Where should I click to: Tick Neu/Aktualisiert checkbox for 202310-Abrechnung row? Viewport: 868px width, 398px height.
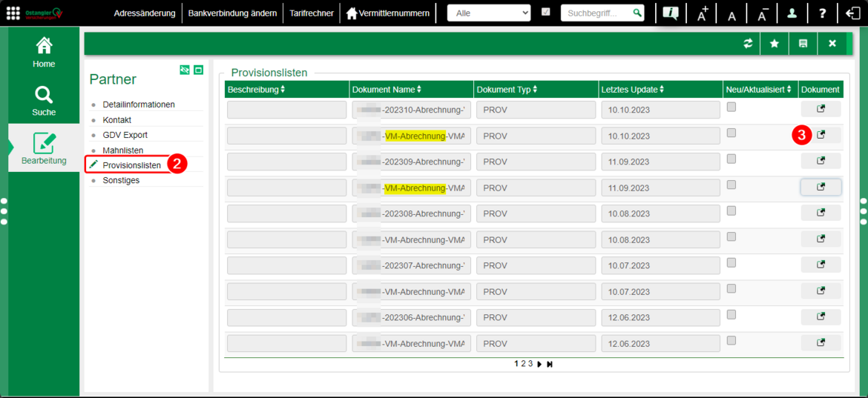pyautogui.click(x=731, y=107)
